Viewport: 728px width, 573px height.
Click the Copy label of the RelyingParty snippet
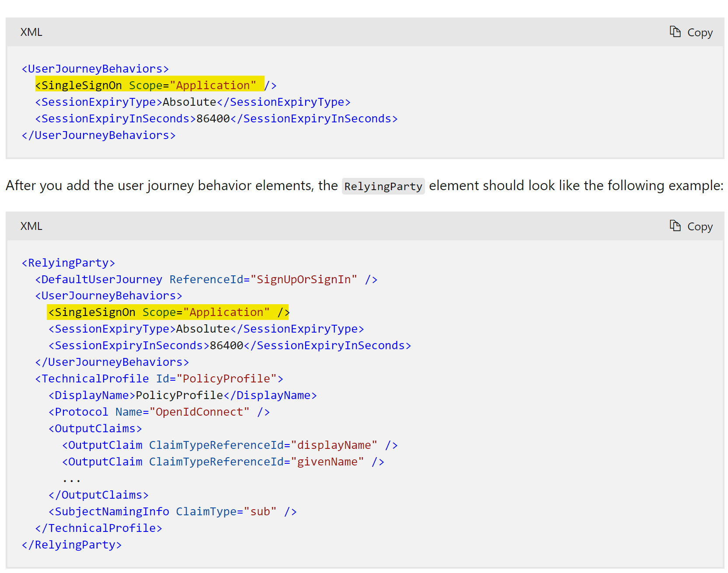(700, 227)
